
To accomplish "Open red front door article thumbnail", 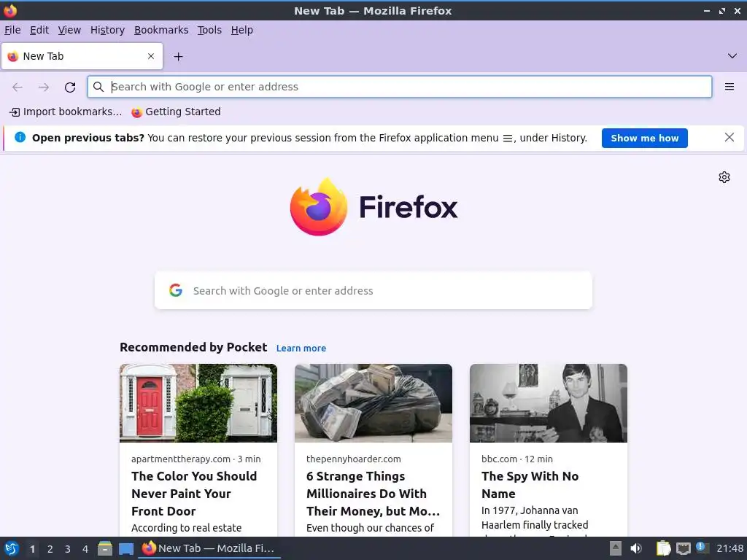I will tap(198, 402).
